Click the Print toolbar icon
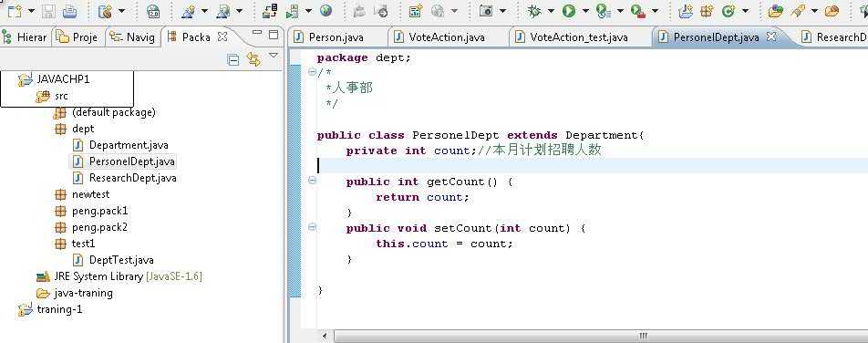The width and height of the screenshot is (868, 343). (x=69, y=11)
